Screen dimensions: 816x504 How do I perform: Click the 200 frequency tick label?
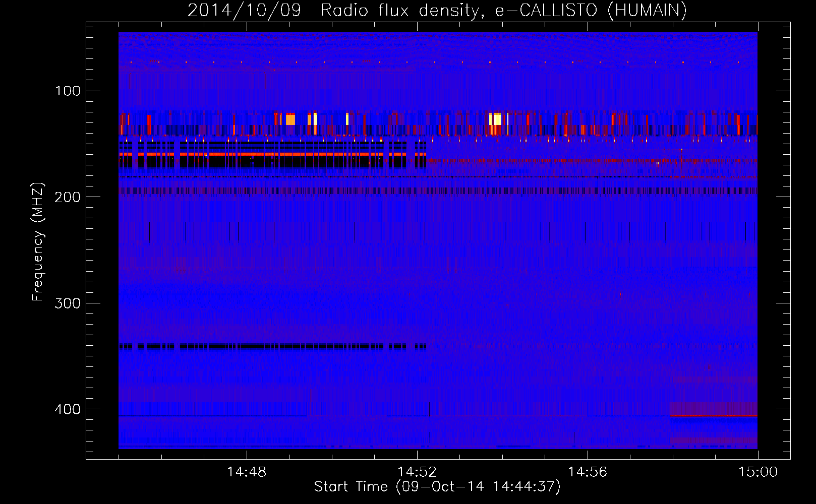pyautogui.click(x=68, y=197)
